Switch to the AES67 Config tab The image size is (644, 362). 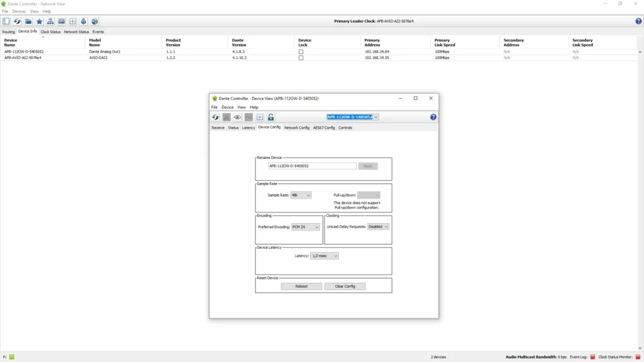coord(324,128)
